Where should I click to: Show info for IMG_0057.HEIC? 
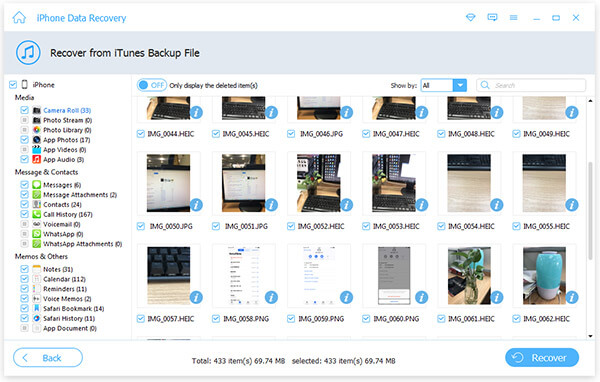[x=196, y=297]
